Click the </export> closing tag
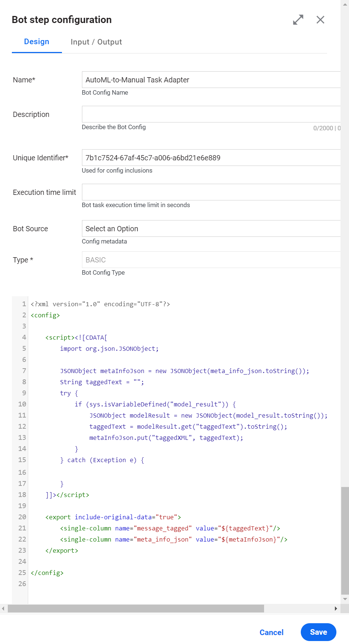 62,550
